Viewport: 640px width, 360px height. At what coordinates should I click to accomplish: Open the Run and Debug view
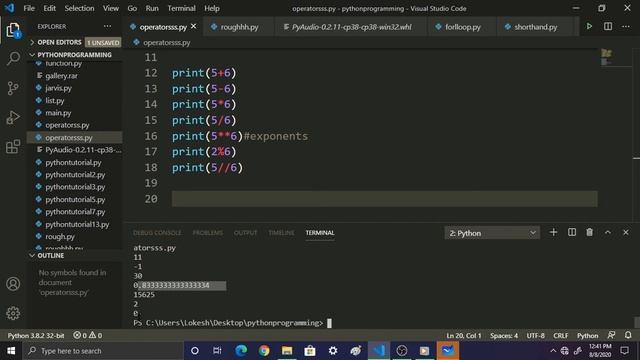(x=13, y=118)
